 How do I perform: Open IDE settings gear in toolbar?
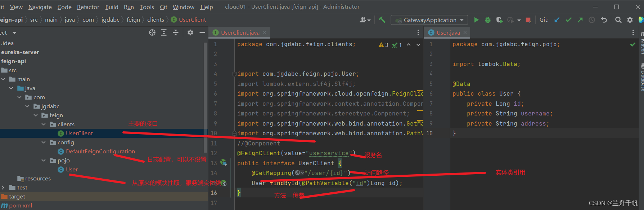point(630,20)
